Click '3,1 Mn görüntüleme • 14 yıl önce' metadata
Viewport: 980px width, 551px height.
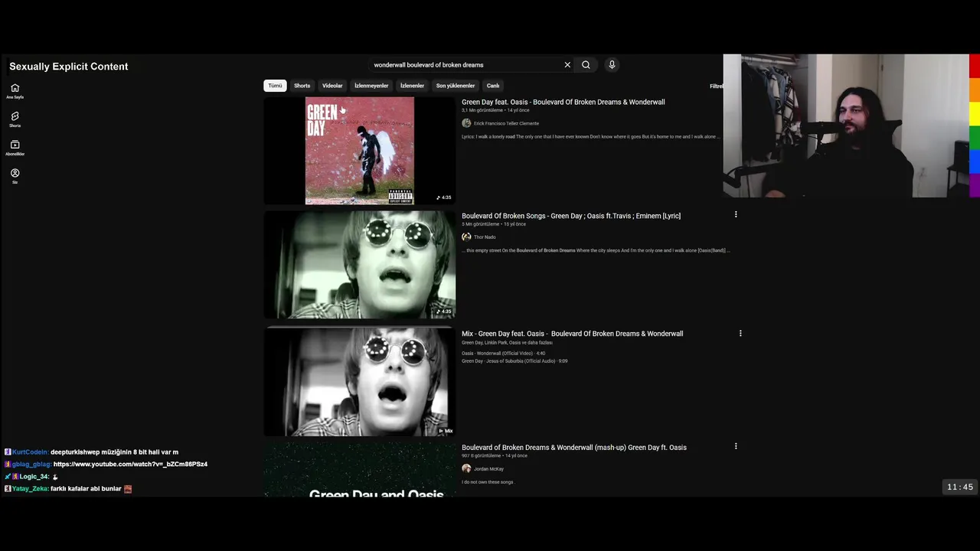pyautogui.click(x=494, y=110)
